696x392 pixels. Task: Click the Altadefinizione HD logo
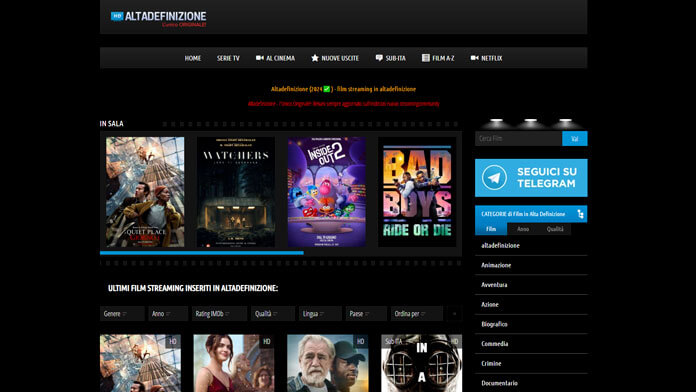(x=158, y=19)
